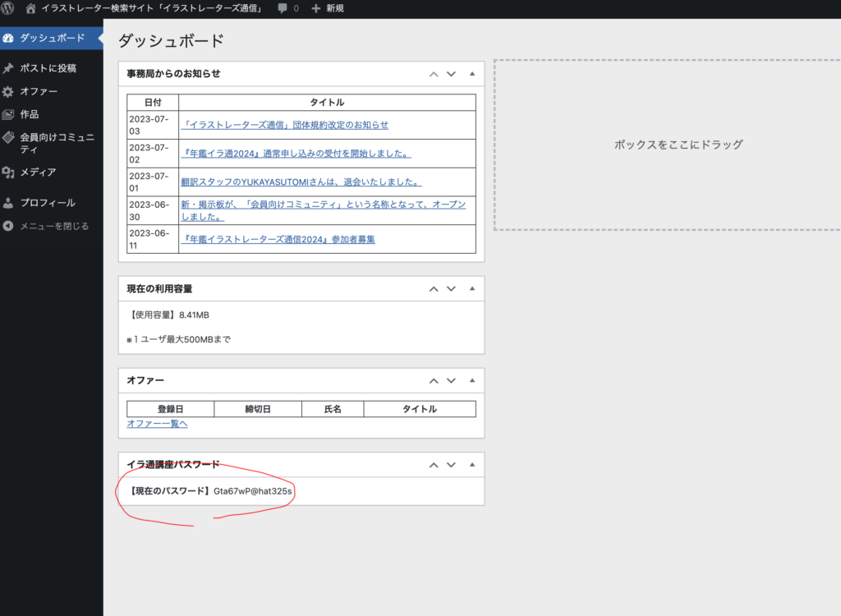Click the 日付 column header
The width and height of the screenshot is (841, 616).
coord(153,103)
